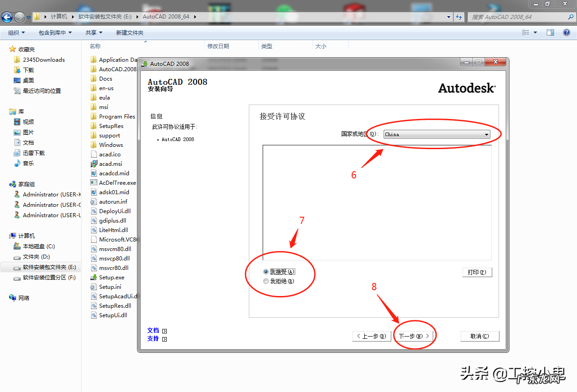Select the Setup.exe file icon

tap(94, 278)
